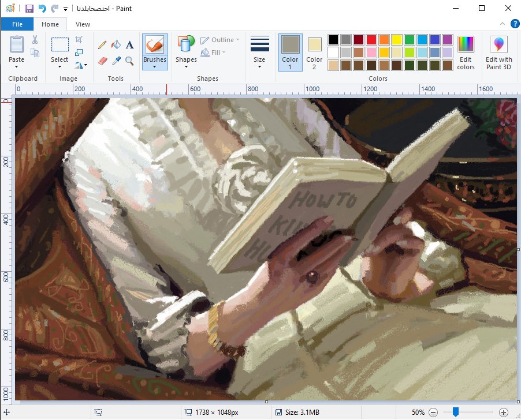The image size is (521, 420).
Task: Activate the Color 2 button
Action: (x=314, y=52)
